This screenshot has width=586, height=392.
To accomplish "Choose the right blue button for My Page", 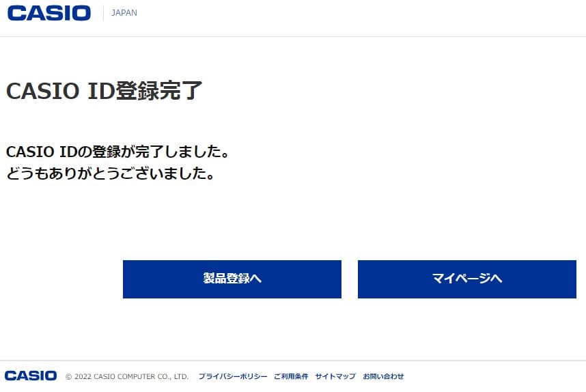I will point(467,279).
